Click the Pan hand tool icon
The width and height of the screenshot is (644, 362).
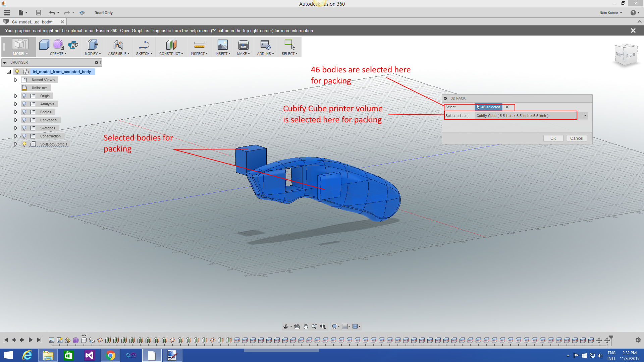(x=306, y=326)
